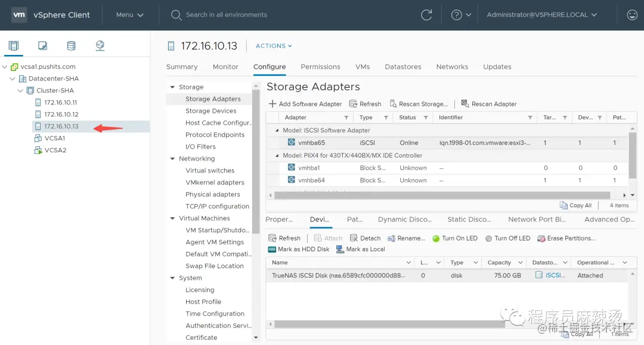Click the Rename device icon
Image resolution: width=644 pixels, height=345 pixels.
(391, 239)
